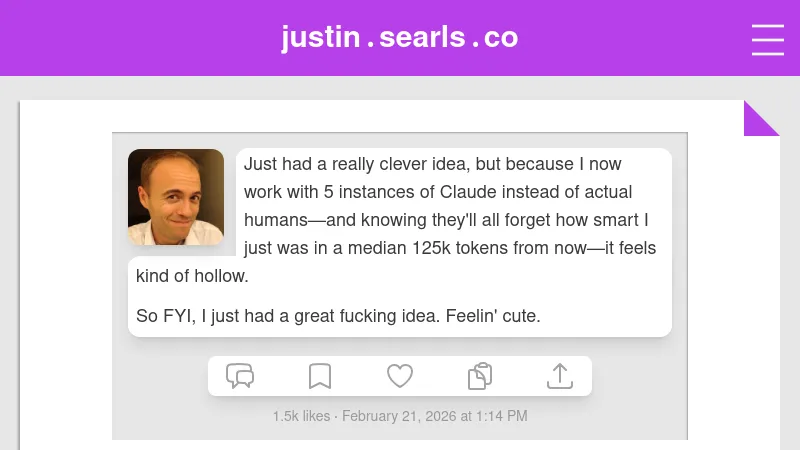Image resolution: width=800 pixels, height=450 pixels.
Task: Like the post with the heart icon
Action: coord(400,376)
